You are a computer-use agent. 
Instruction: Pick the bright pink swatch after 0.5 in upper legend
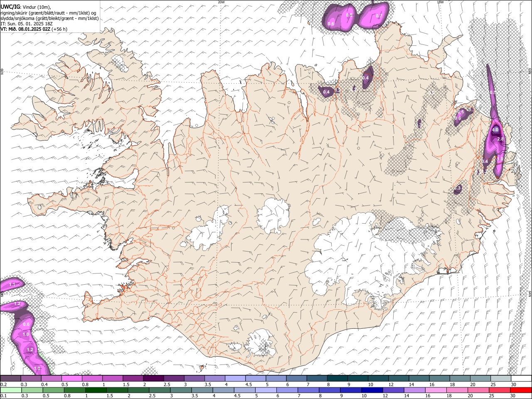click(x=72, y=378)
